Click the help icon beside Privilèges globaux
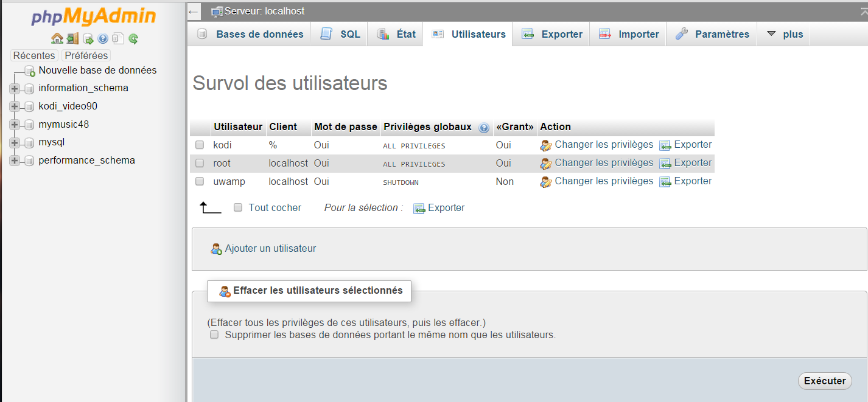 (x=484, y=128)
